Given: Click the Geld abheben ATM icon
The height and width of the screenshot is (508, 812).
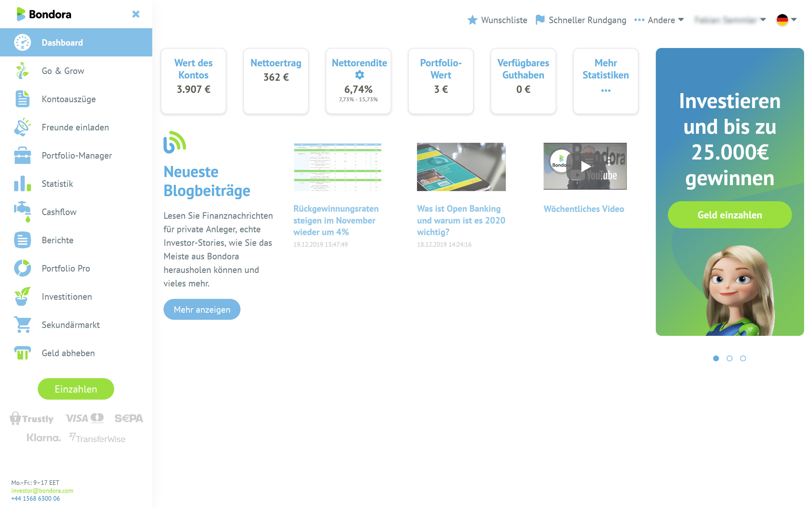Looking at the screenshot, I should (x=23, y=353).
